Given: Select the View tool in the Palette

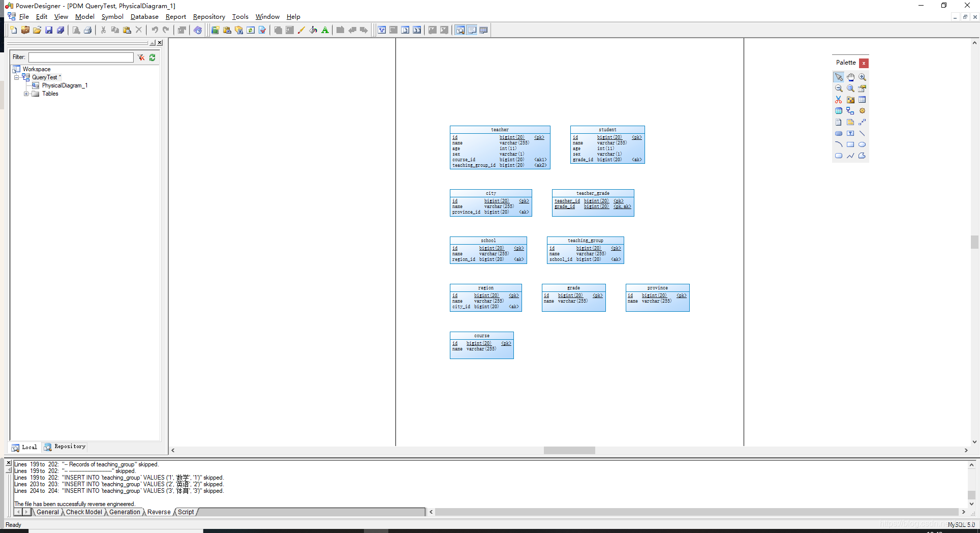Looking at the screenshot, I should 839,111.
